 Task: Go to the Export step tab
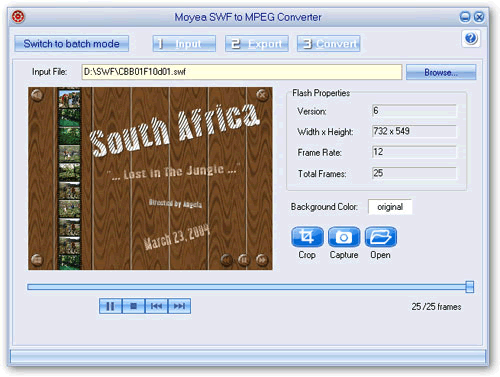257,44
